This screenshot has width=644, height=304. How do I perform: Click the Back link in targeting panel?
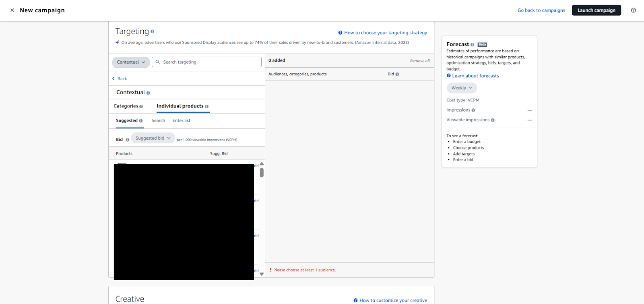coord(120,79)
